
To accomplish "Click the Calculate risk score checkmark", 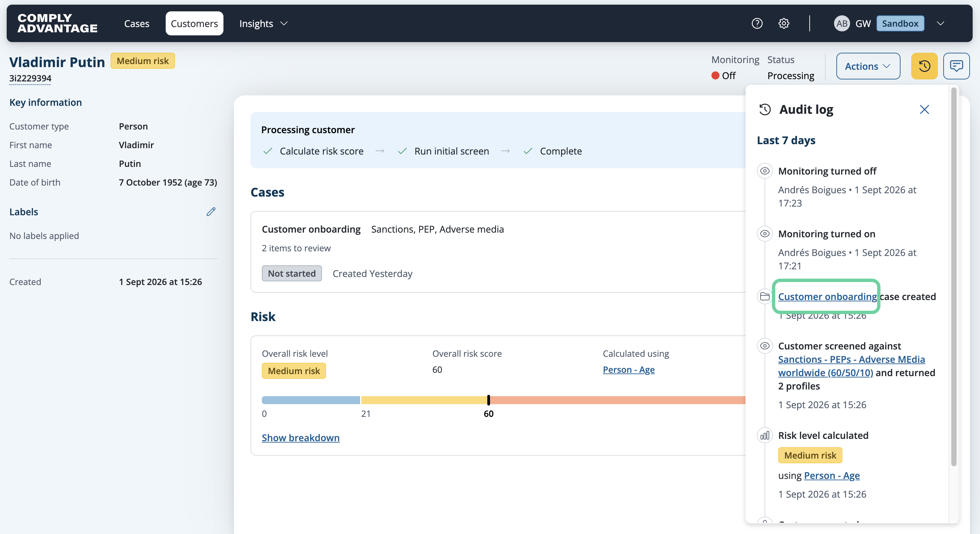I will (268, 151).
